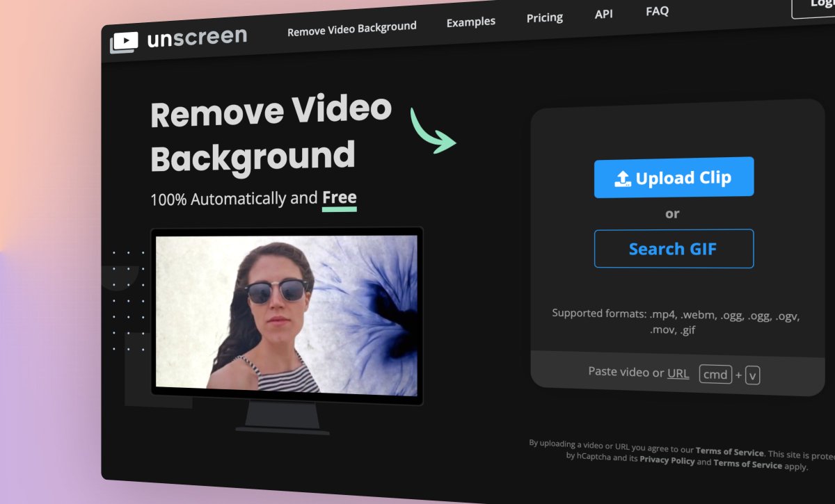Click the unscreen brand name text

point(197,38)
